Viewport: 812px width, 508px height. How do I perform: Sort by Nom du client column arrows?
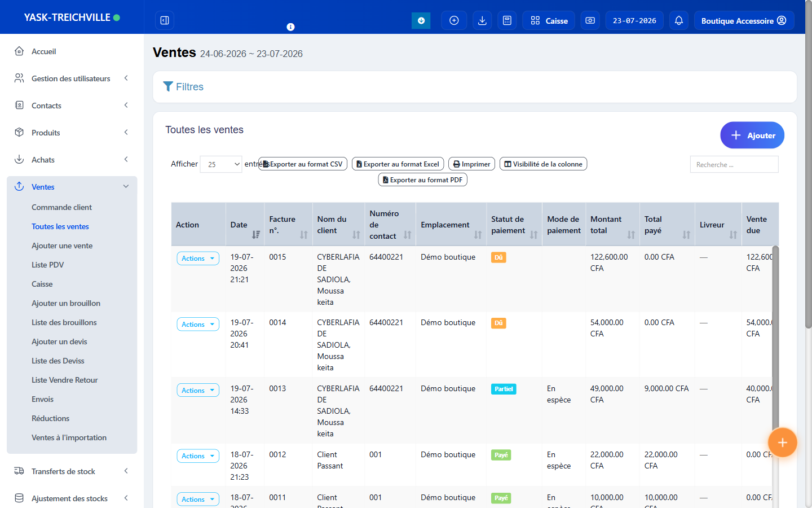point(356,234)
